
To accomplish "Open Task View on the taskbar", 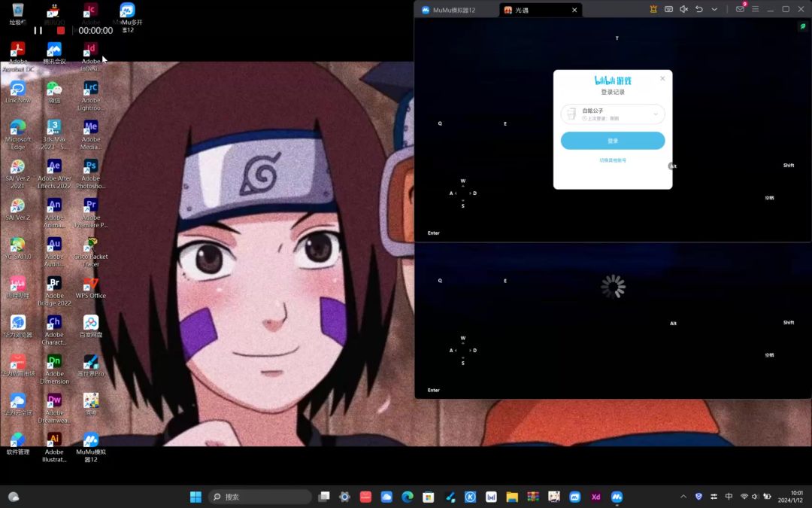I will (x=323, y=497).
